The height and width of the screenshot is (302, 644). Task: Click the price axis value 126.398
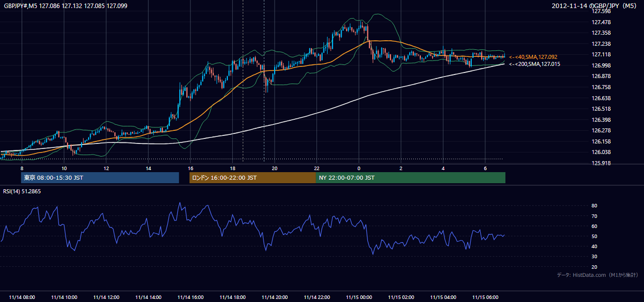(x=601, y=120)
